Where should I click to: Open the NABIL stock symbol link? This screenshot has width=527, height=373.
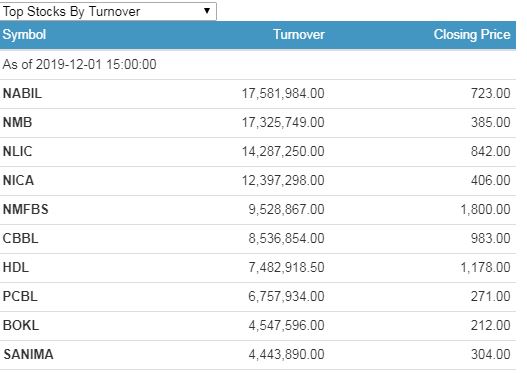[22, 93]
